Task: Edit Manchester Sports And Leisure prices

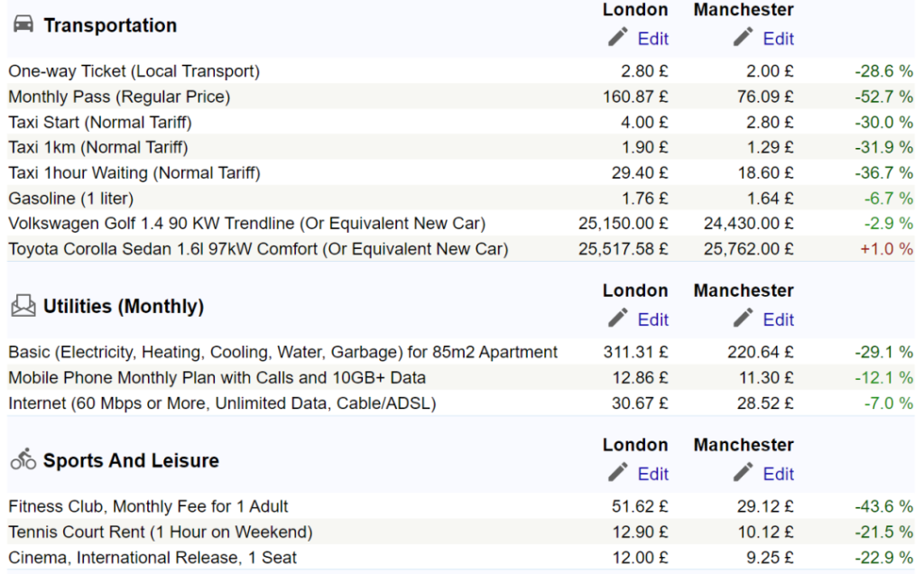Action: 778,474
